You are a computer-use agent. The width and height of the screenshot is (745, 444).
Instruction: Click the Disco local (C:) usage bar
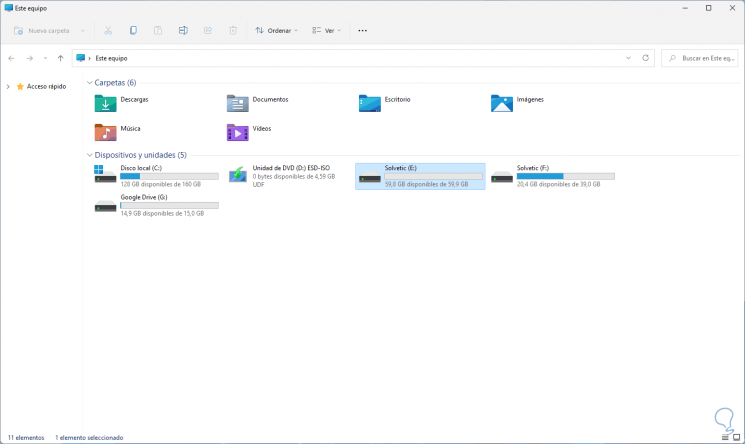click(x=170, y=176)
